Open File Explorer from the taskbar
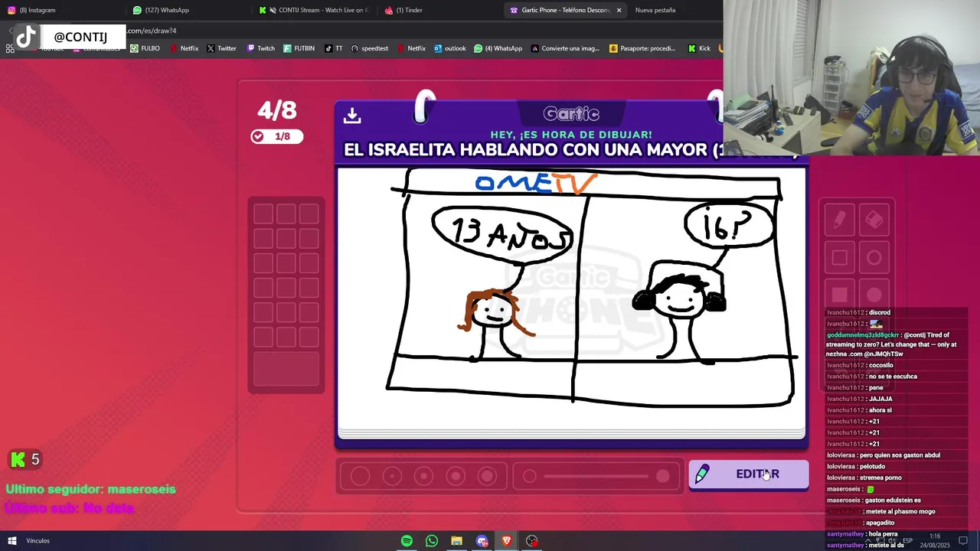The width and height of the screenshot is (980, 551). [x=456, y=541]
